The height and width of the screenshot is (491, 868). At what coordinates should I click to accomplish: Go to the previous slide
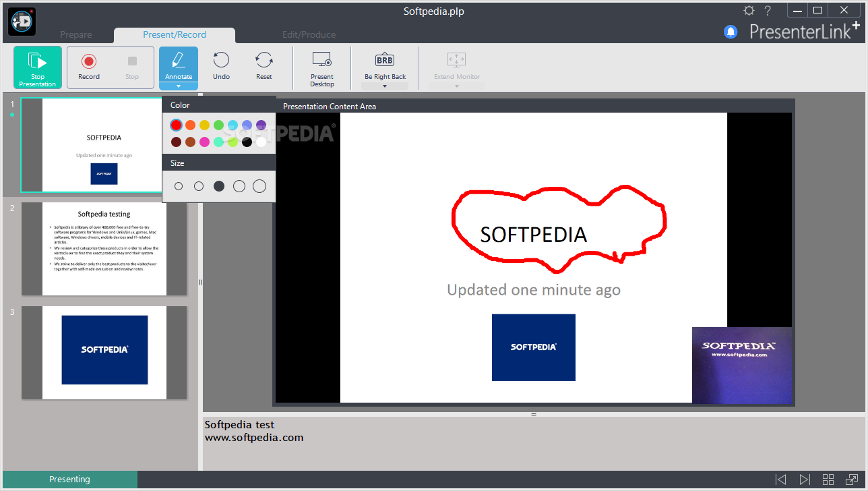pos(780,480)
